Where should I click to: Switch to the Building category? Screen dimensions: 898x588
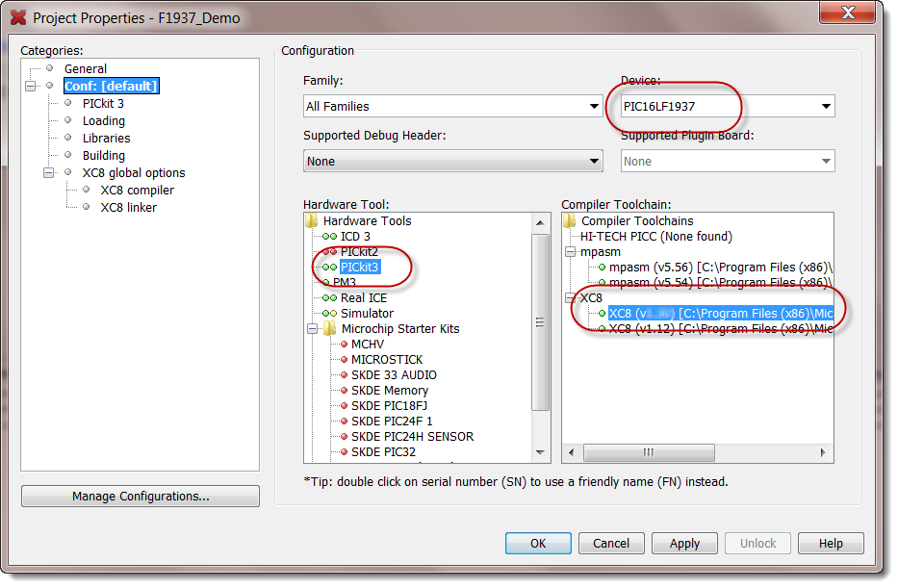103,155
